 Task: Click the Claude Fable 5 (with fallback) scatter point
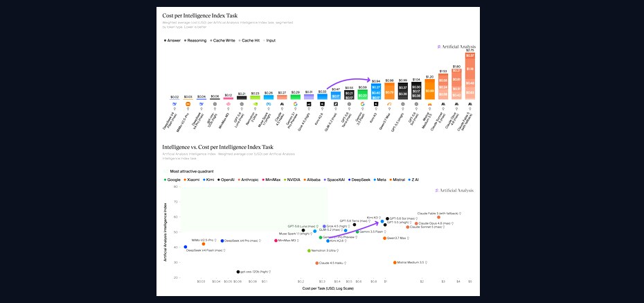click(x=438, y=217)
